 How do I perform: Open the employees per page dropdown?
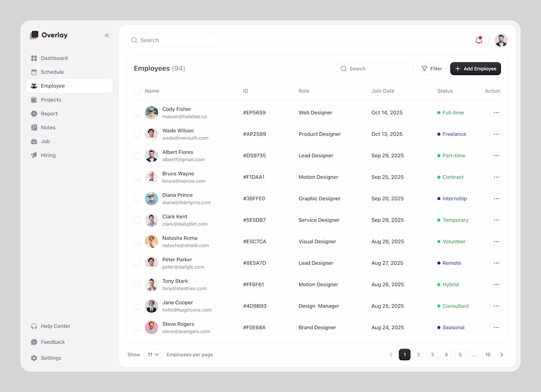153,355
